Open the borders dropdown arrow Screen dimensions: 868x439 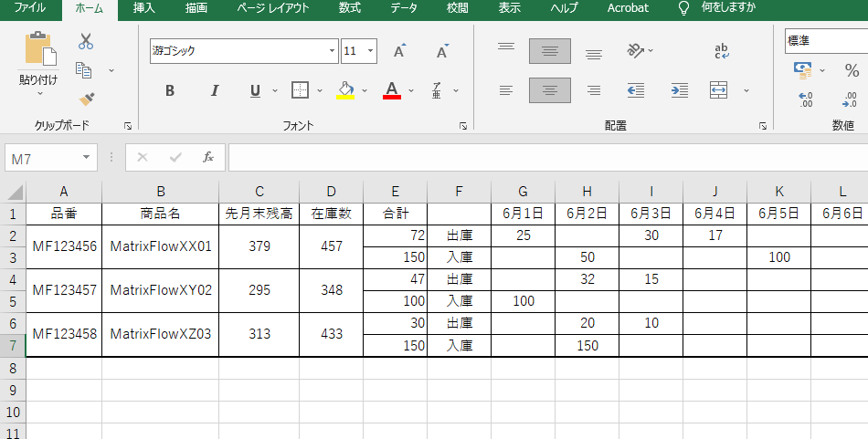[x=321, y=90]
